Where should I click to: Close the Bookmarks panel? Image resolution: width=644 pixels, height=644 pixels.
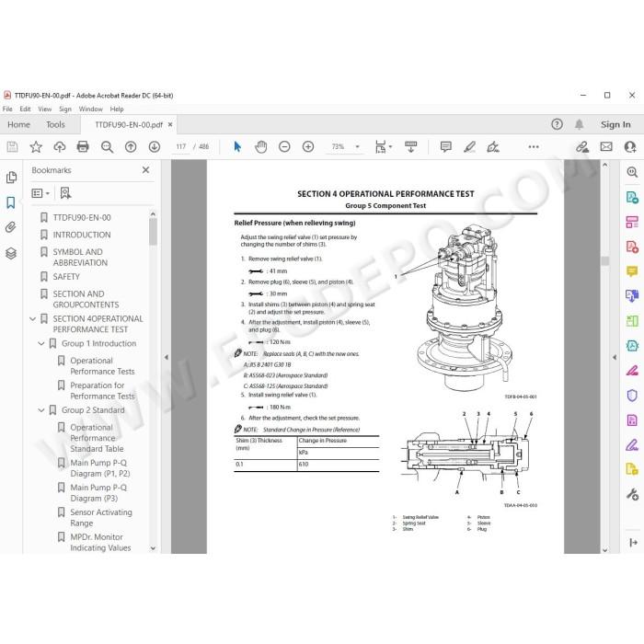(145, 169)
